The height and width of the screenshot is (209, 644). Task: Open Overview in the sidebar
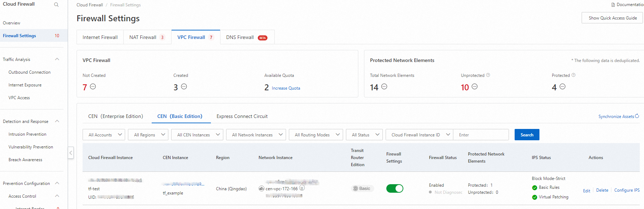click(11, 23)
